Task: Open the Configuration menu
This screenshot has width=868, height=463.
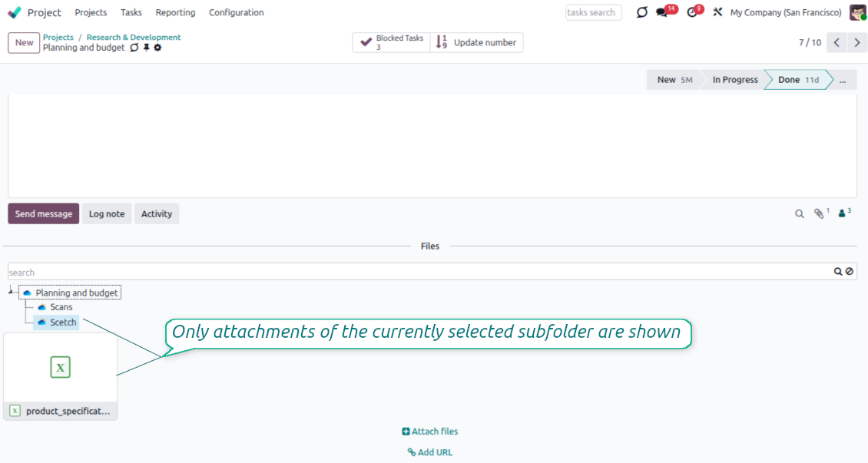Action: click(236, 13)
